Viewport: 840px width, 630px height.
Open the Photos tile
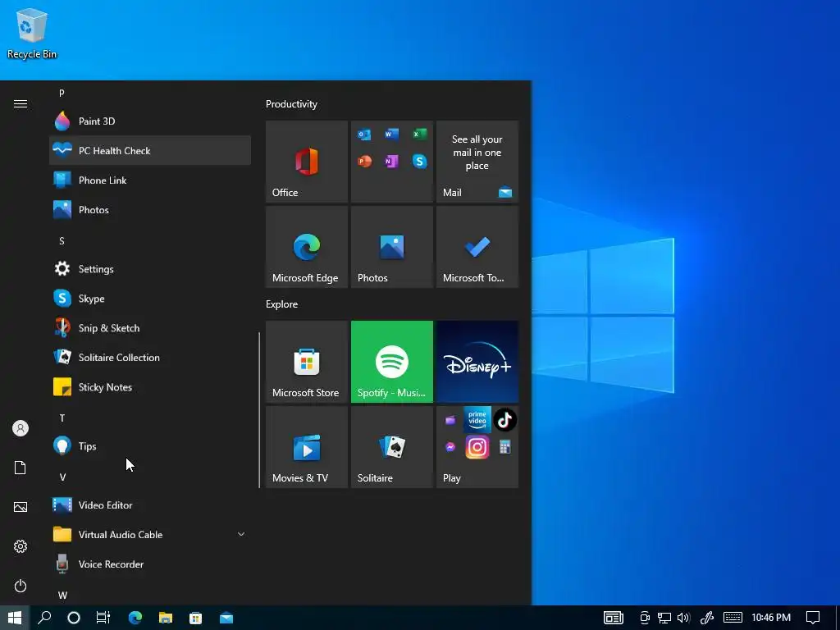click(x=391, y=247)
